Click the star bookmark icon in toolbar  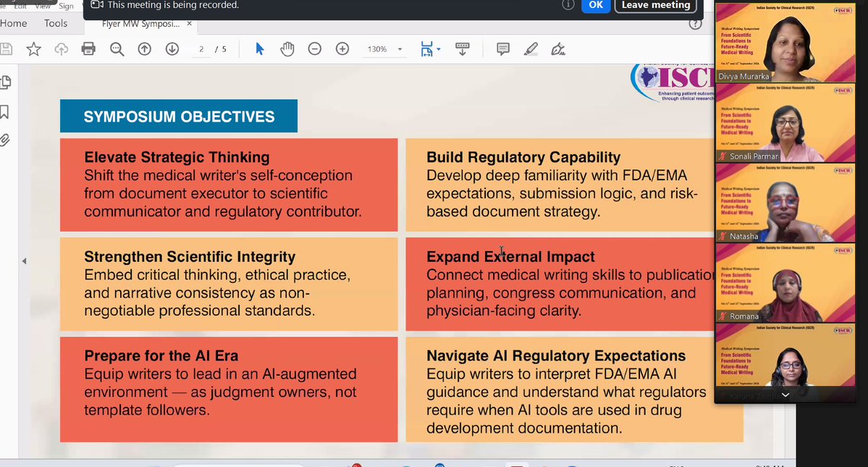(34, 49)
